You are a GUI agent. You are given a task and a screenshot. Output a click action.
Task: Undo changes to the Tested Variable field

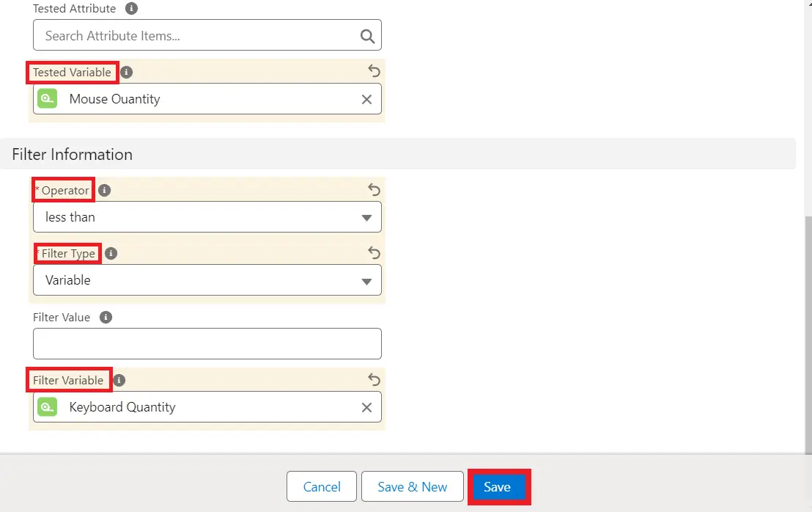tap(374, 71)
